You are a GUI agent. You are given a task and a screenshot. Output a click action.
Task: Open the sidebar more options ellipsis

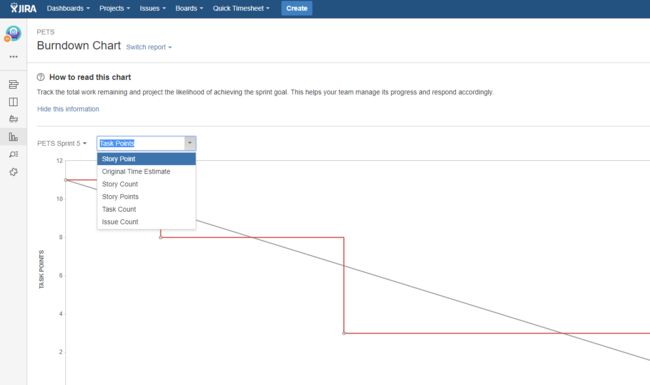point(13,57)
